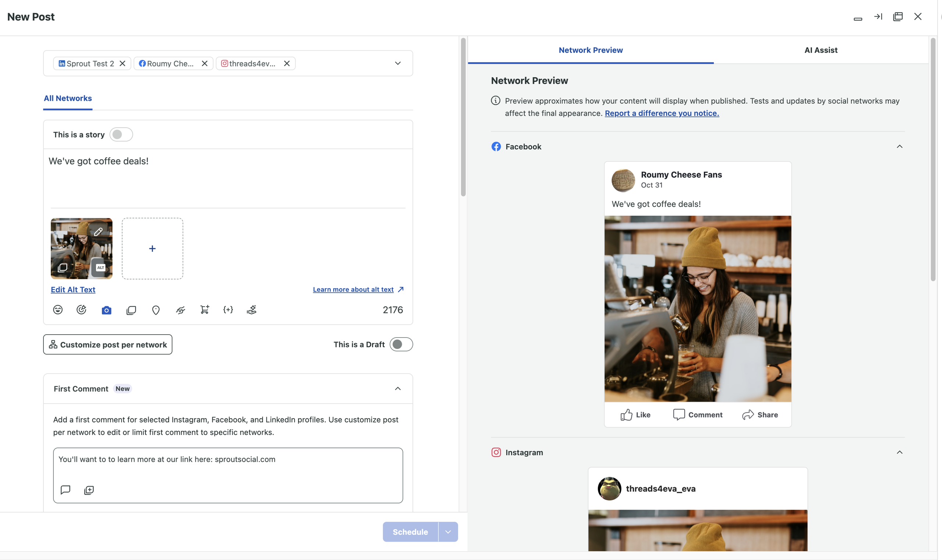Switch to the AI Assist tab

tap(821, 50)
